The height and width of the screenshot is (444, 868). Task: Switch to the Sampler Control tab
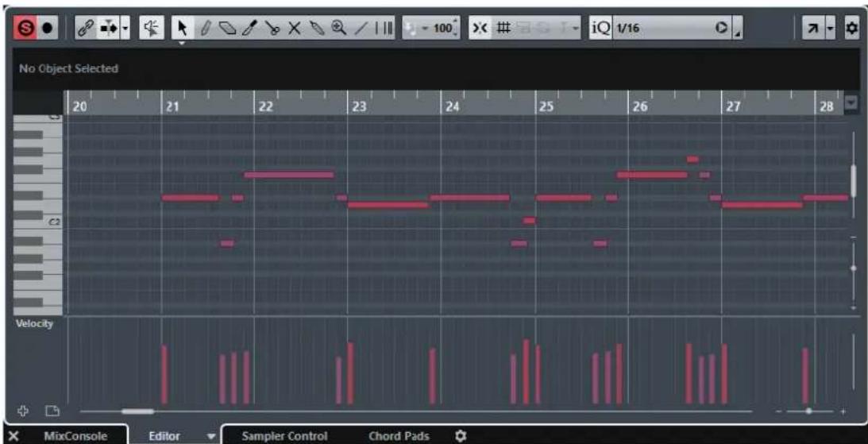tap(284, 436)
